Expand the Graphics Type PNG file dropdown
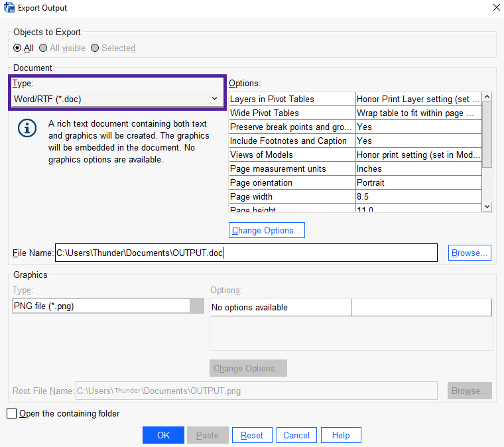This screenshot has width=504, height=447. click(108, 306)
